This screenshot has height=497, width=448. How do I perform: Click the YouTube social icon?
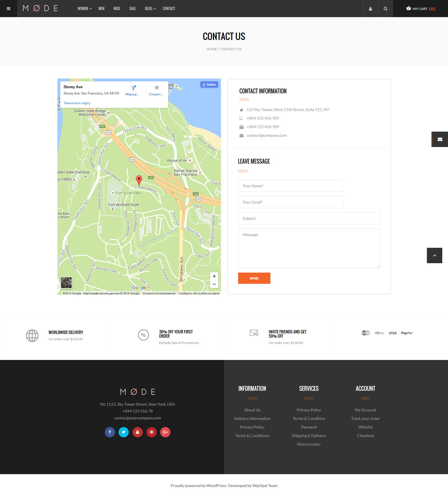[x=138, y=432]
